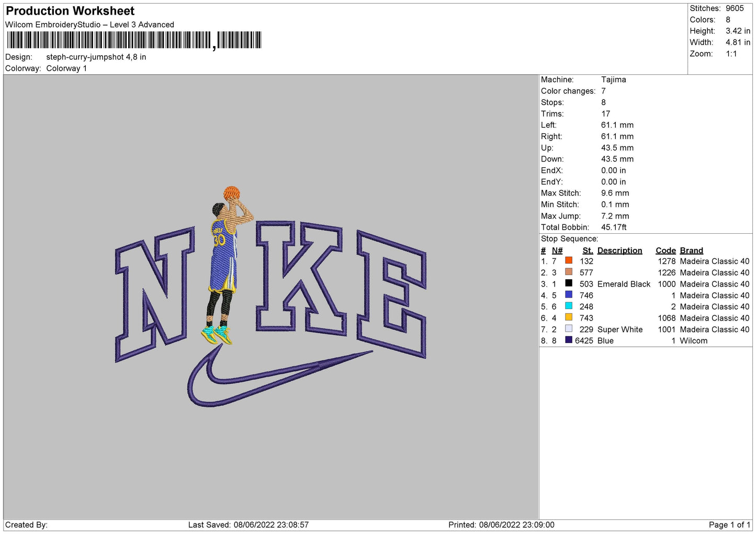Click the design name 'steph-curry-jumpshot 4,8 in'
The image size is (756, 534).
click(x=96, y=57)
